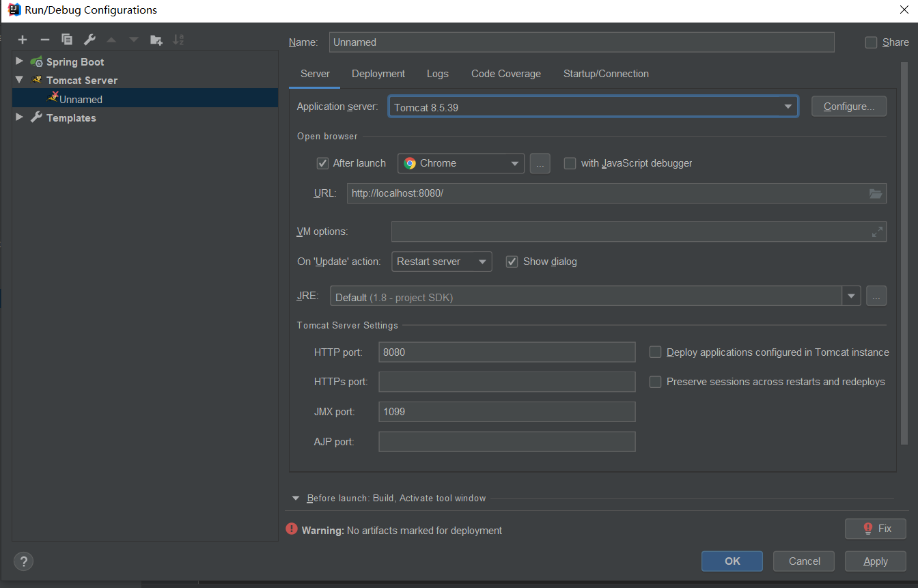The image size is (918, 588).
Task: Open the Logs tab
Action: (438, 74)
